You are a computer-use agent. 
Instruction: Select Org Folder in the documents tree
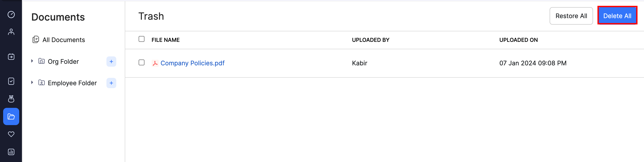pyautogui.click(x=63, y=62)
